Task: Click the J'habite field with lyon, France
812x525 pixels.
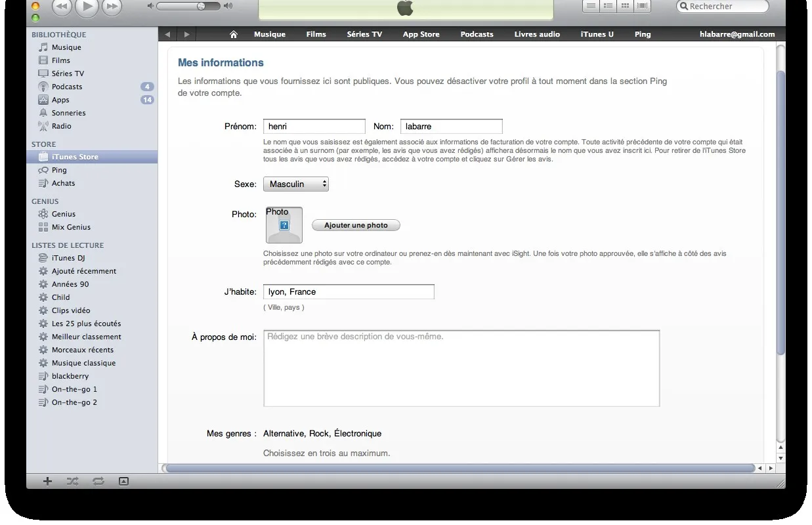Action: click(349, 292)
